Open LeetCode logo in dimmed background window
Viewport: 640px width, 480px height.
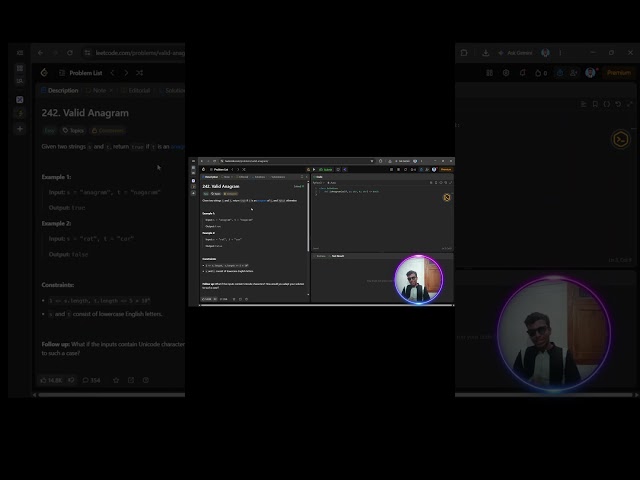[44, 73]
